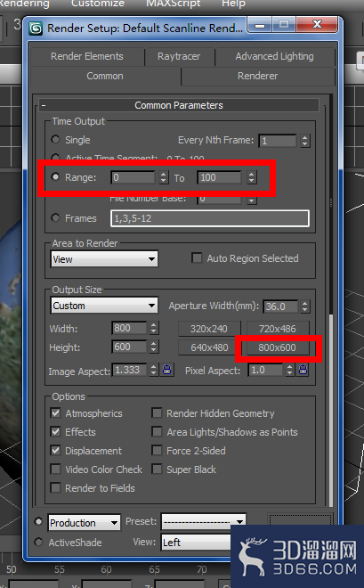Enable Render to Fields
The height and width of the screenshot is (588, 364).
pyautogui.click(x=55, y=488)
